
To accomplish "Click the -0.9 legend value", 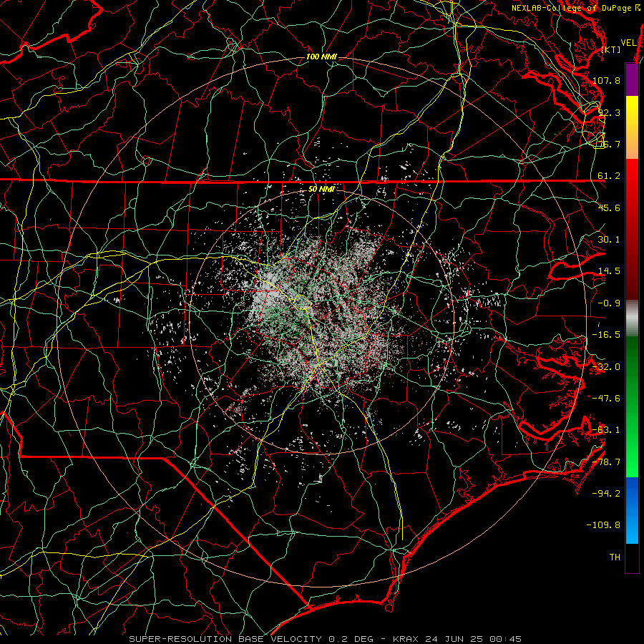I will coord(609,303).
